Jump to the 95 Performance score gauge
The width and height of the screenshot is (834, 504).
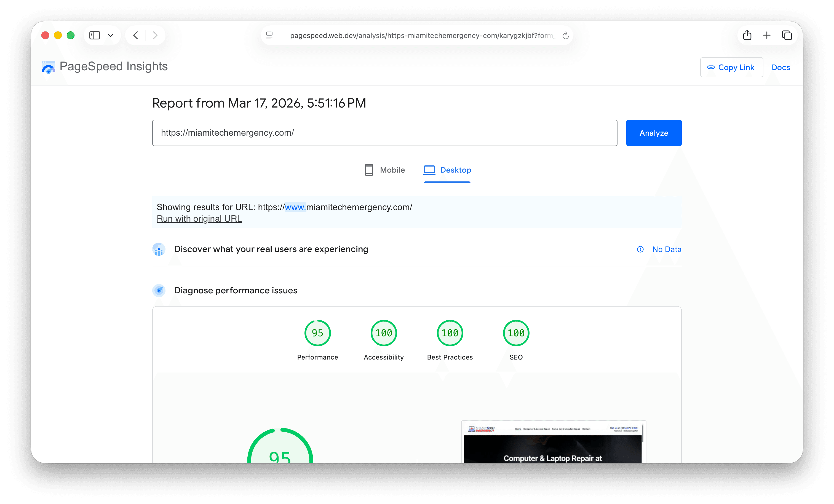[x=317, y=333]
